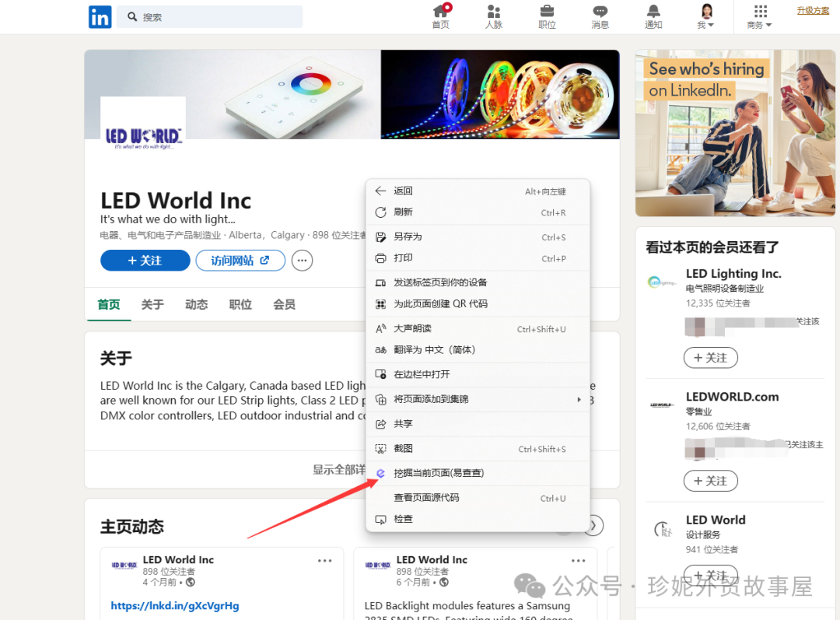The width and height of the screenshot is (840, 620).
Task: Open LED Lighting Inc. company link
Action: pyautogui.click(x=733, y=274)
